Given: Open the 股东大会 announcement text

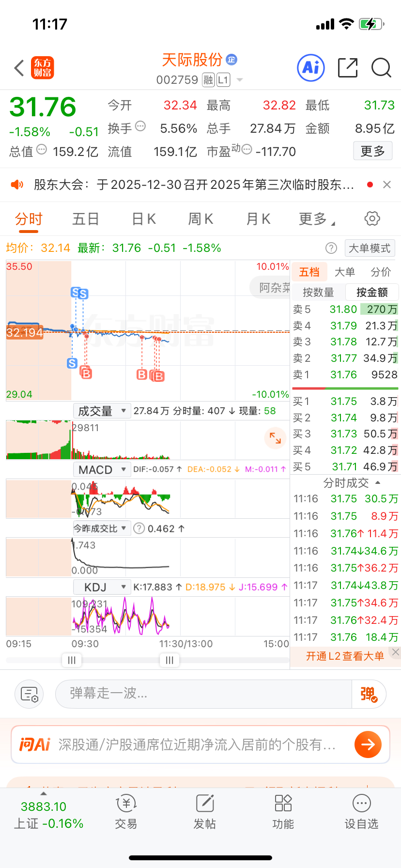Looking at the screenshot, I should [x=194, y=185].
